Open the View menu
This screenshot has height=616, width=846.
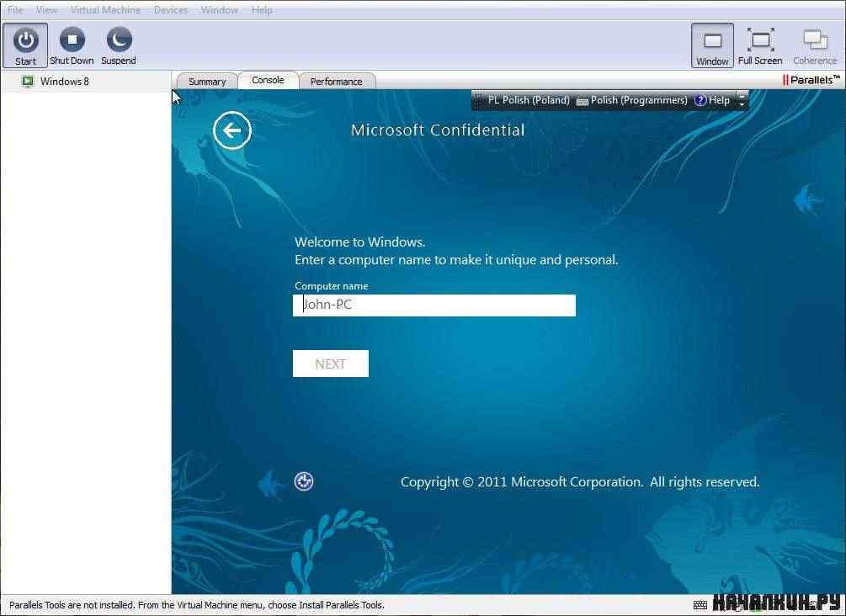pos(46,10)
